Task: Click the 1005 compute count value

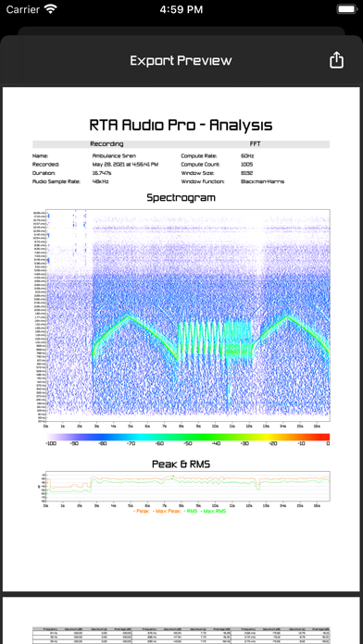Action: click(x=246, y=165)
